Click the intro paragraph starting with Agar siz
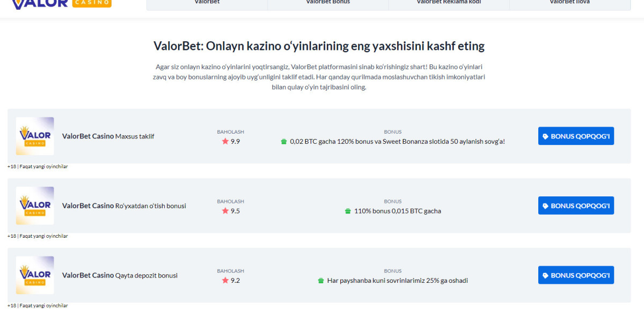The width and height of the screenshot is (644, 322). [x=319, y=77]
